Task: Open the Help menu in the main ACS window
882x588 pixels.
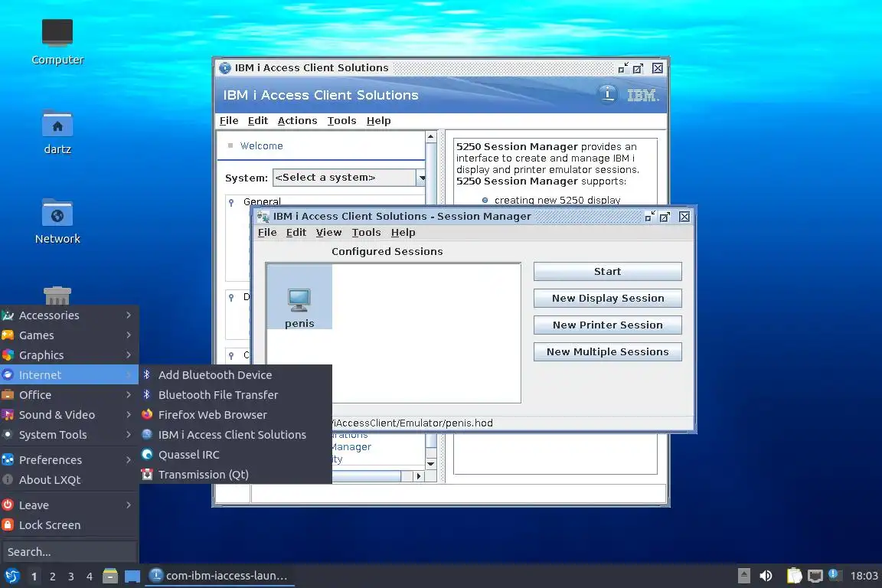Action: coord(378,120)
